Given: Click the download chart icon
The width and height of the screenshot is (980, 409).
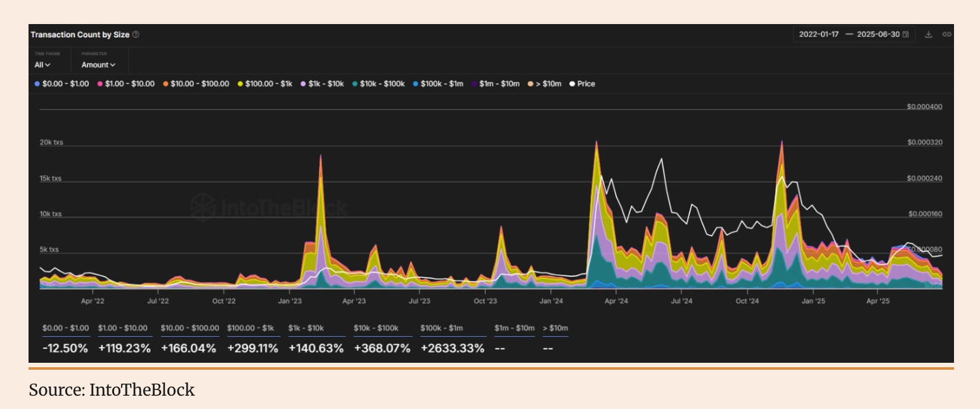Looking at the screenshot, I should (x=928, y=34).
